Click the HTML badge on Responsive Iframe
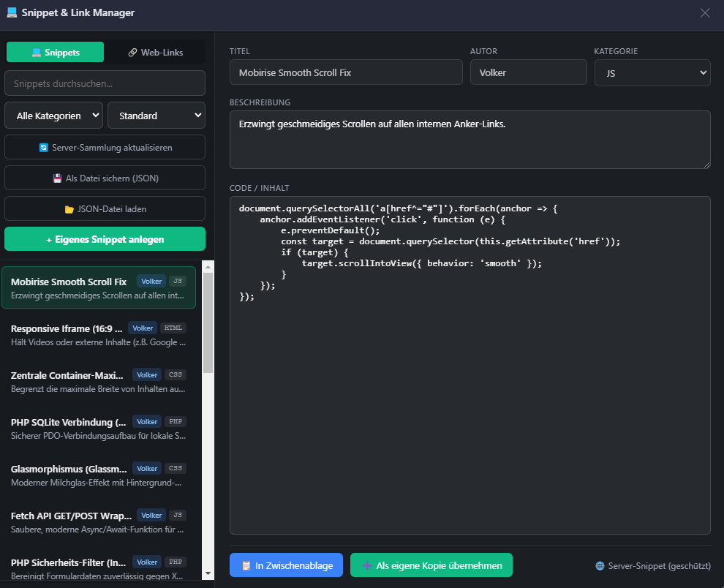 click(x=173, y=328)
